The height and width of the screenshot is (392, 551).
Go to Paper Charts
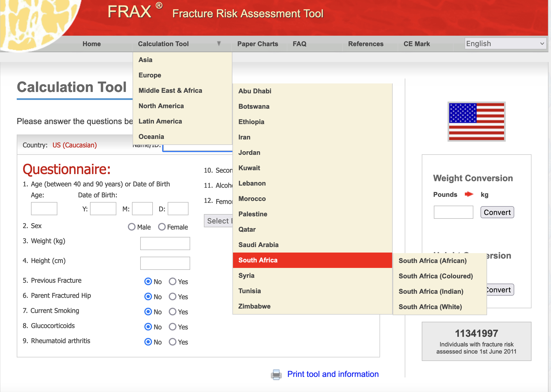coord(258,44)
